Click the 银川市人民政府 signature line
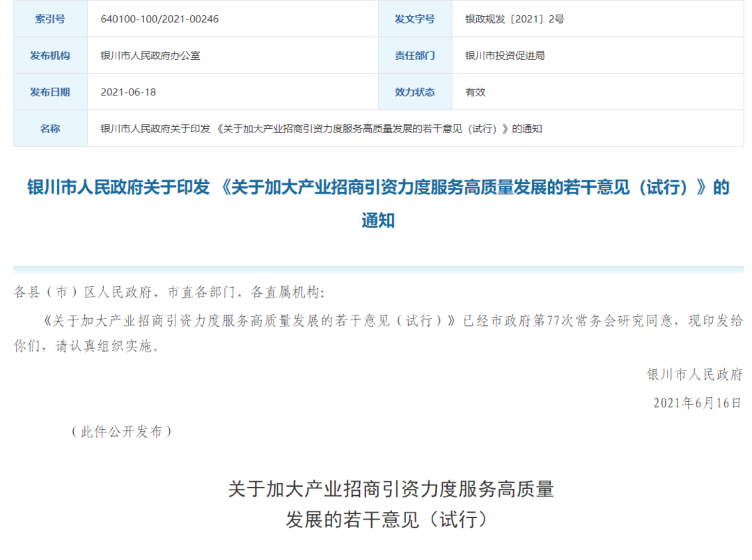This screenshot has height=560, width=752. coord(694,375)
